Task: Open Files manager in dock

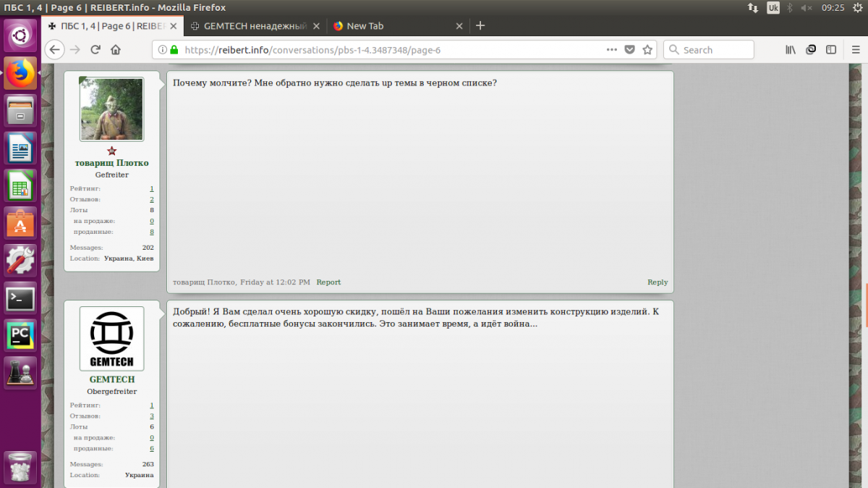Action: point(20,111)
